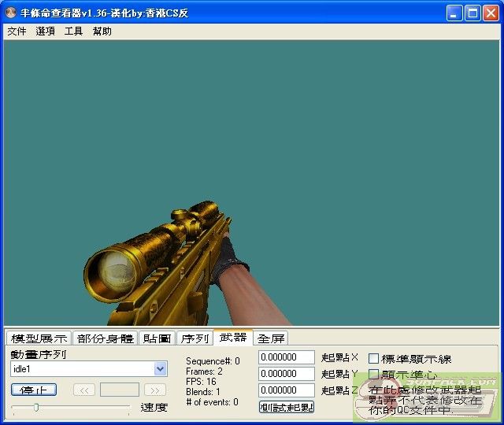
Task: Click the previous frame << button
Action: pyautogui.click(x=84, y=390)
